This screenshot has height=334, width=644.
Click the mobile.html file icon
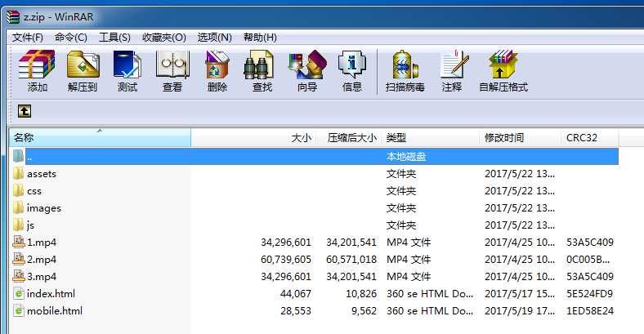[19, 311]
